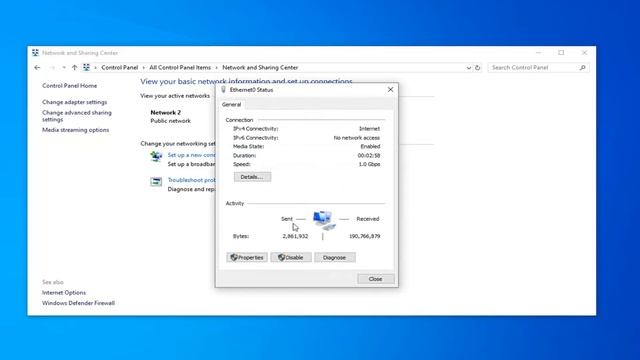Maximize the Network and Sharing Center window

(561, 53)
